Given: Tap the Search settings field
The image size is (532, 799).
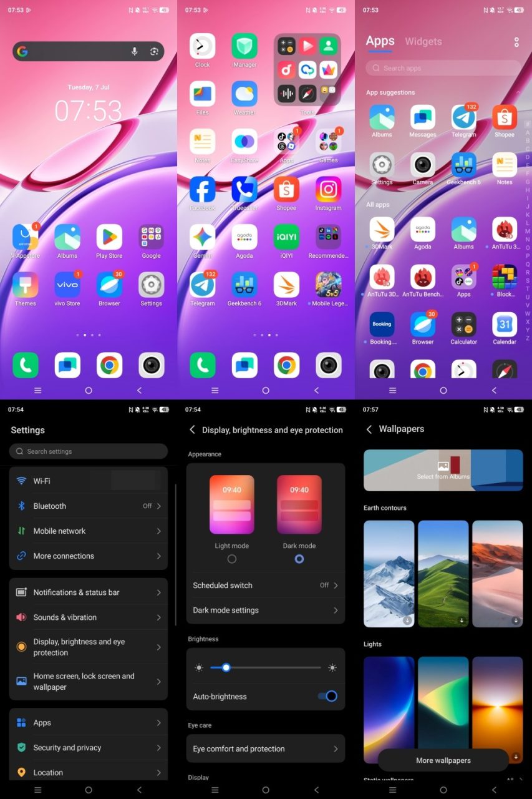Looking at the screenshot, I should [89, 451].
